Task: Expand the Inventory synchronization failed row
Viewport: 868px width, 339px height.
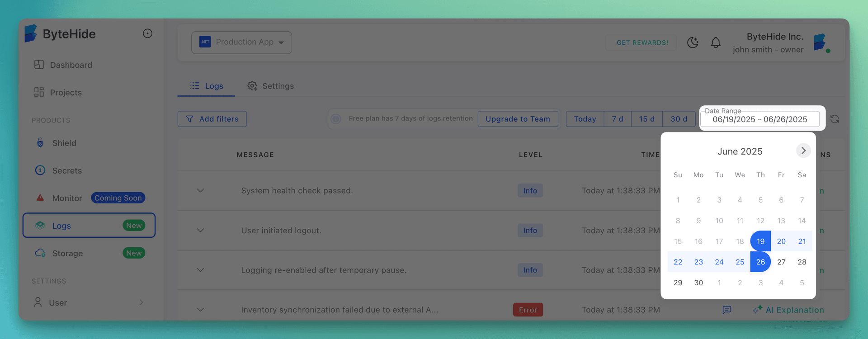Action: [x=200, y=310]
